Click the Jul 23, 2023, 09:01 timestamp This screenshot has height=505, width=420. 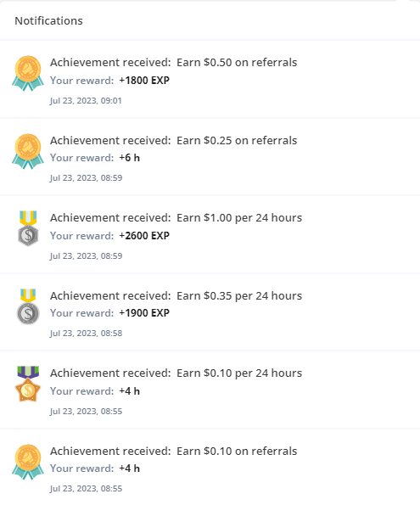(x=86, y=100)
